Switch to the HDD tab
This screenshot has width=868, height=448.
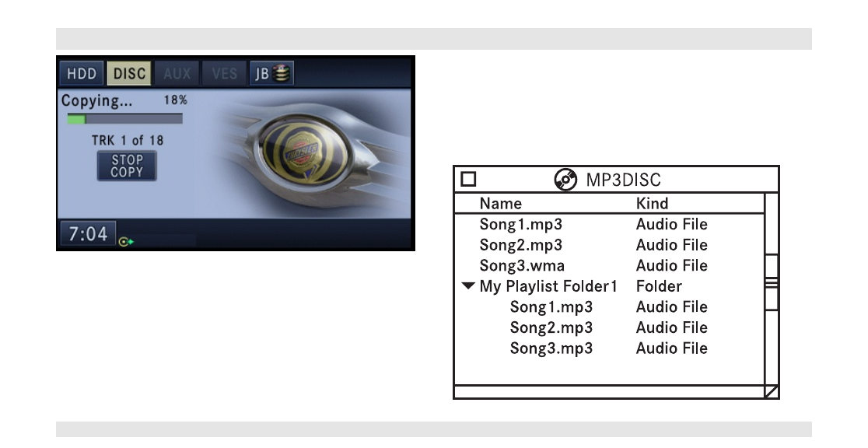(82, 73)
